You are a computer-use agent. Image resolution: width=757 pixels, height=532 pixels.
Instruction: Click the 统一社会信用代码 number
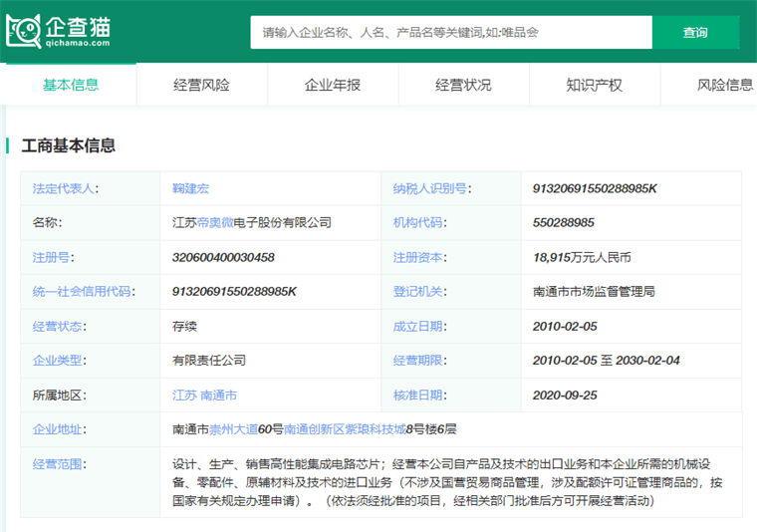pyautogui.click(x=234, y=292)
